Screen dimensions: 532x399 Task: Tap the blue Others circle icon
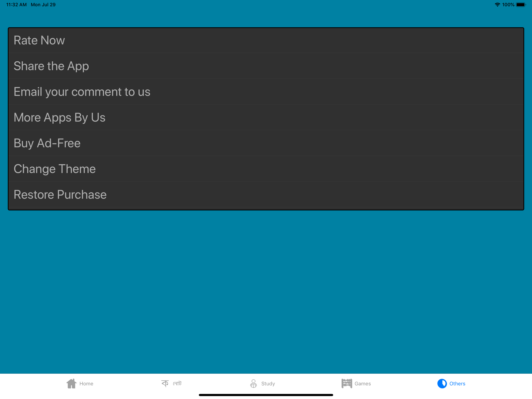pos(442,383)
